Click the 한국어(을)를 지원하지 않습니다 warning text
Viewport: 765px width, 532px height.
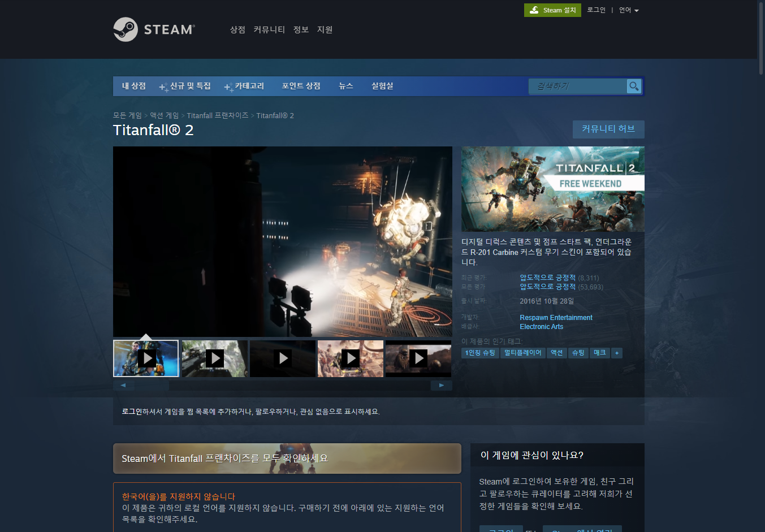178,496
